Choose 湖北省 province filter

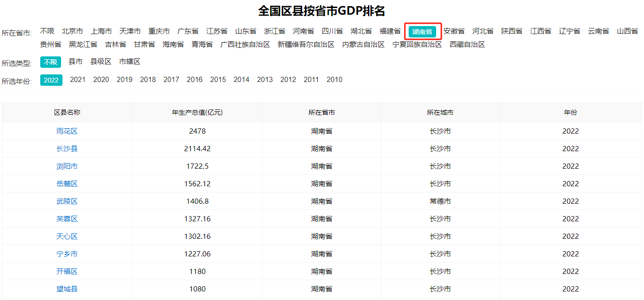click(x=361, y=31)
